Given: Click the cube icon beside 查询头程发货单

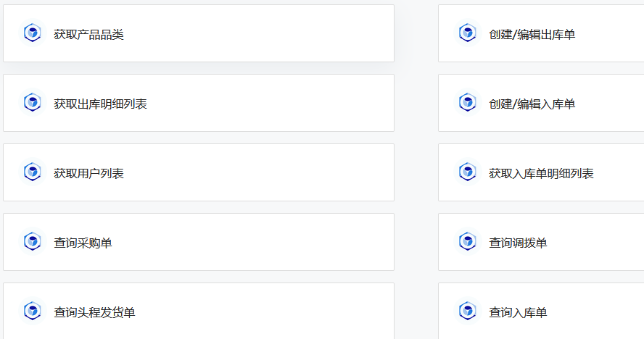Looking at the screenshot, I should 32,311.
